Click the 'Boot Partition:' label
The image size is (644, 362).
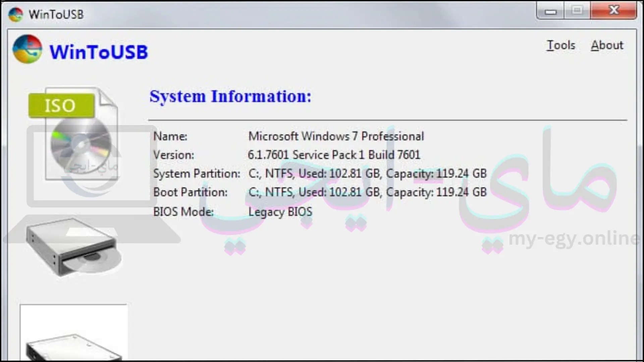pos(191,192)
